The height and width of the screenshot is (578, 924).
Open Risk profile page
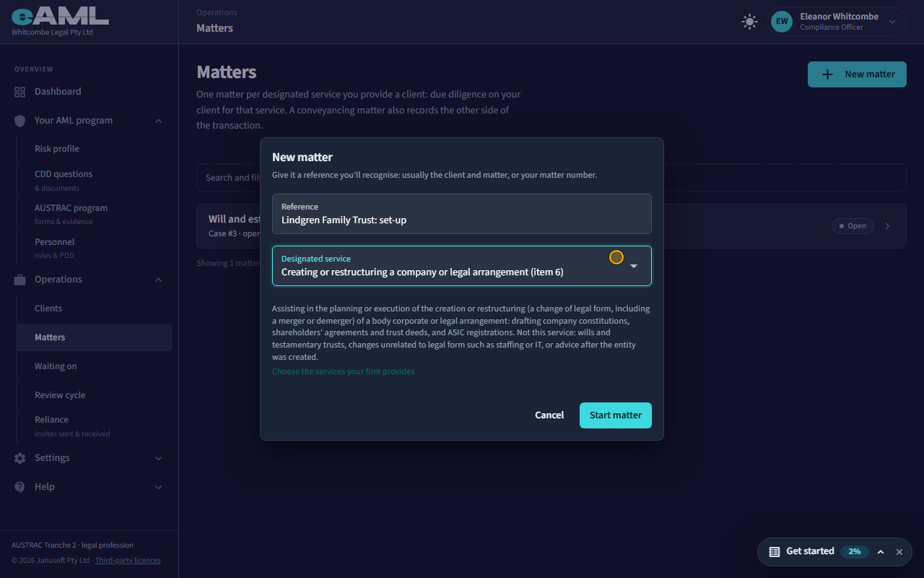pyautogui.click(x=95, y=149)
